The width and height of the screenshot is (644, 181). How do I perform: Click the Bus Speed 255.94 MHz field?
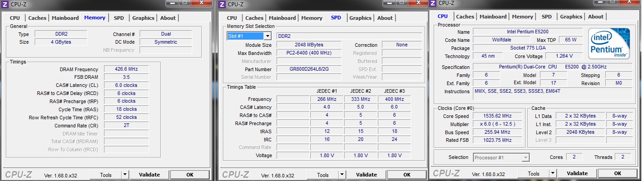coord(498,132)
